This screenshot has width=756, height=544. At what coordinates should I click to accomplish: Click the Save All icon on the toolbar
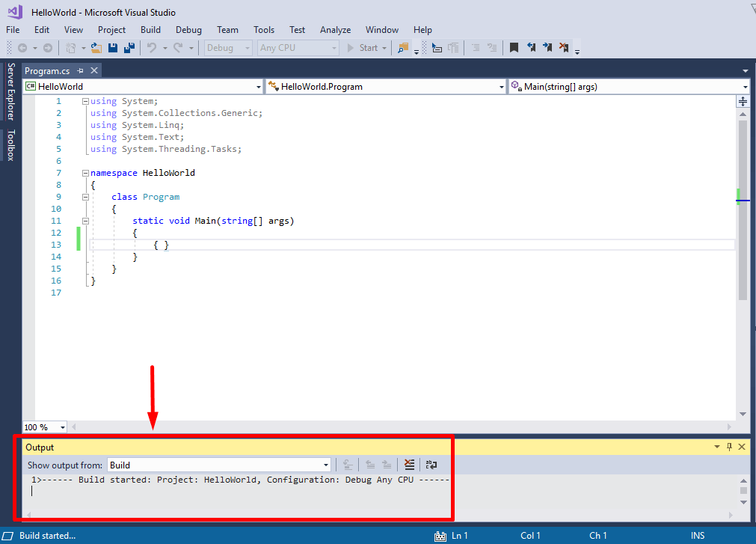tap(127, 47)
